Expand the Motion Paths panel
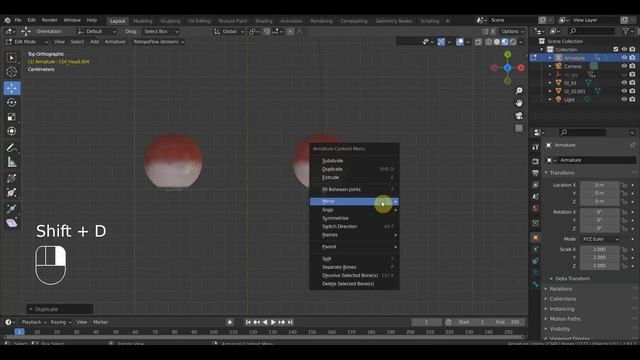640x360 pixels. coord(565,319)
